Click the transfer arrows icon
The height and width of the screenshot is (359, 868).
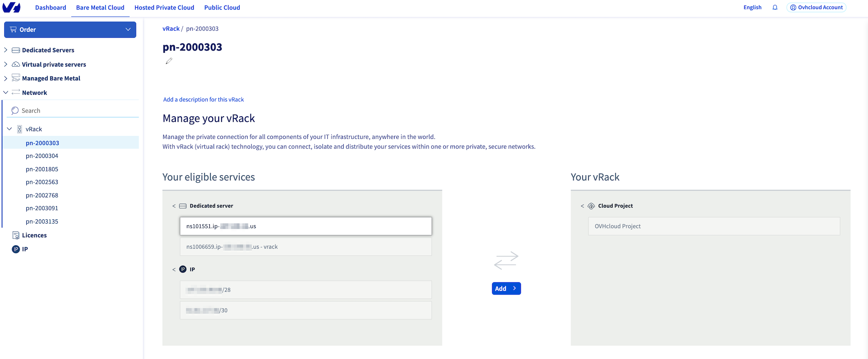pos(506,261)
